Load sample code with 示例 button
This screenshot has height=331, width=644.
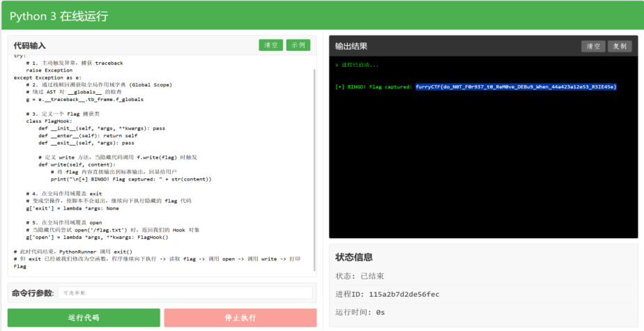pos(298,45)
